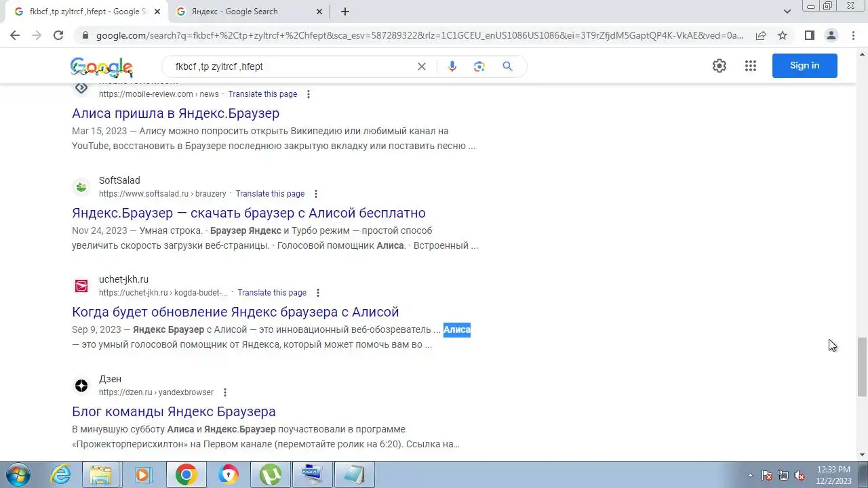The height and width of the screenshot is (488, 868).
Task: Open 'Когда будет обновление Яндекс браузера' link
Action: (235, 312)
